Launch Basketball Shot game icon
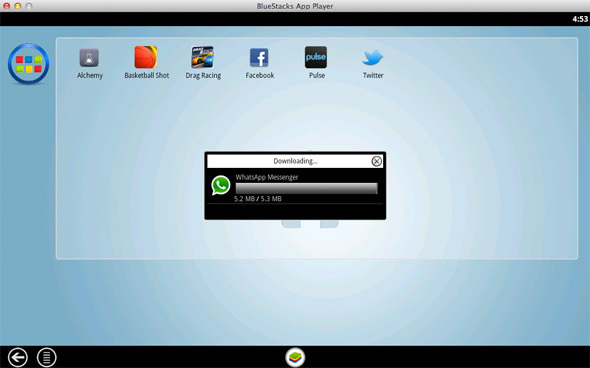Screen dimensions: 590x368 tap(146, 57)
